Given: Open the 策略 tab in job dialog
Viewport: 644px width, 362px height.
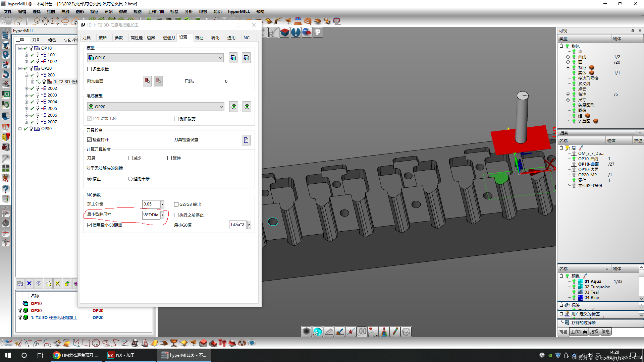Looking at the screenshot, I should click(x=103, y=38).
